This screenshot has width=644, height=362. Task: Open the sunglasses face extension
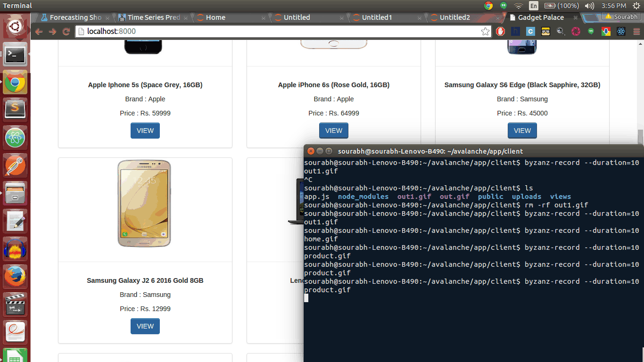click(545, 32)
